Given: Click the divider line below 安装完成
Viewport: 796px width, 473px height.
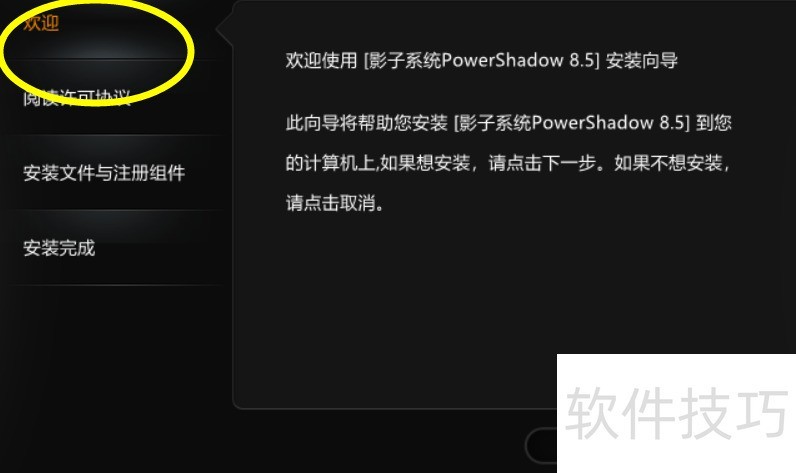Looking at the screenshot, I should 114,285.
